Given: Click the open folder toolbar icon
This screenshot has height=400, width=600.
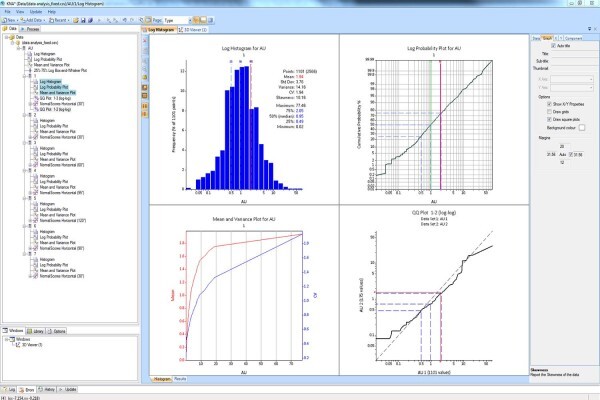Looking at the screenshot, I should (x=76, y=20).
